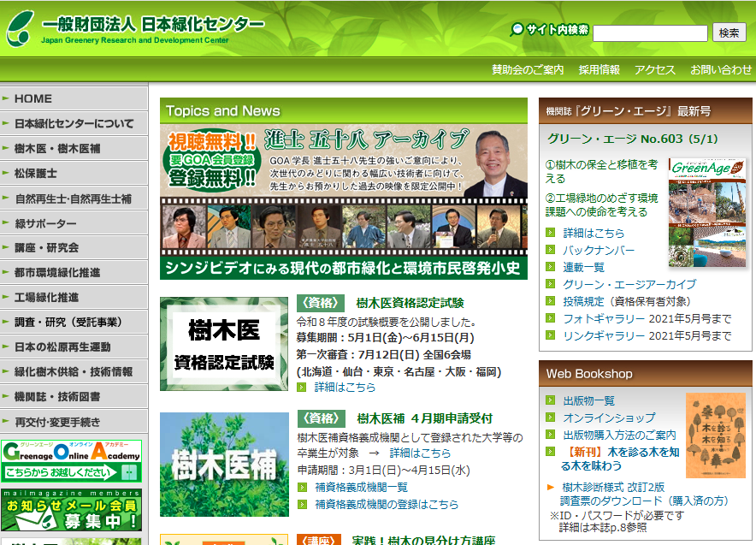Click inside the site search text field
The height and width of the screenshot is (545, 756).
click(650, 33)
